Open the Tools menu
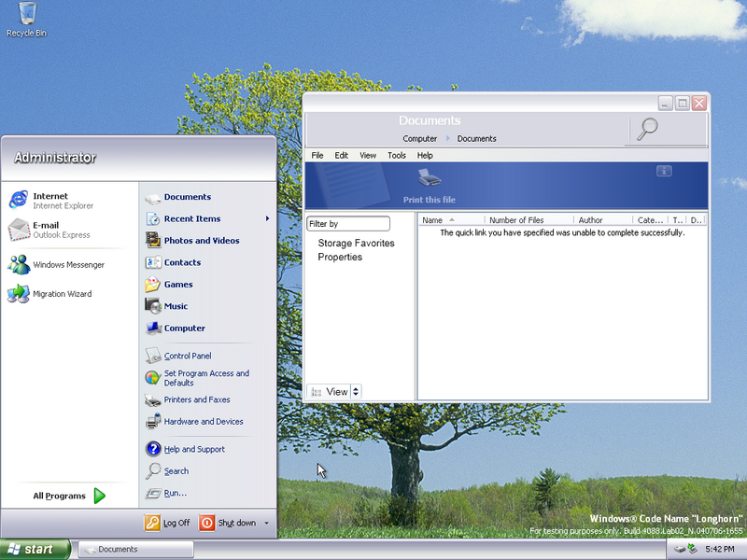The width and height of the screenshot is (747, 560). click(x=397, y=156)
